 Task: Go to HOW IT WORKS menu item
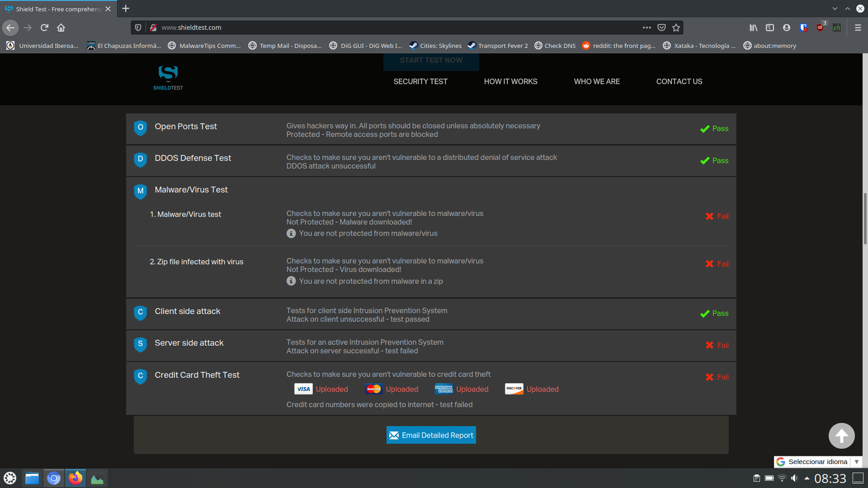(x=510, y=81)
